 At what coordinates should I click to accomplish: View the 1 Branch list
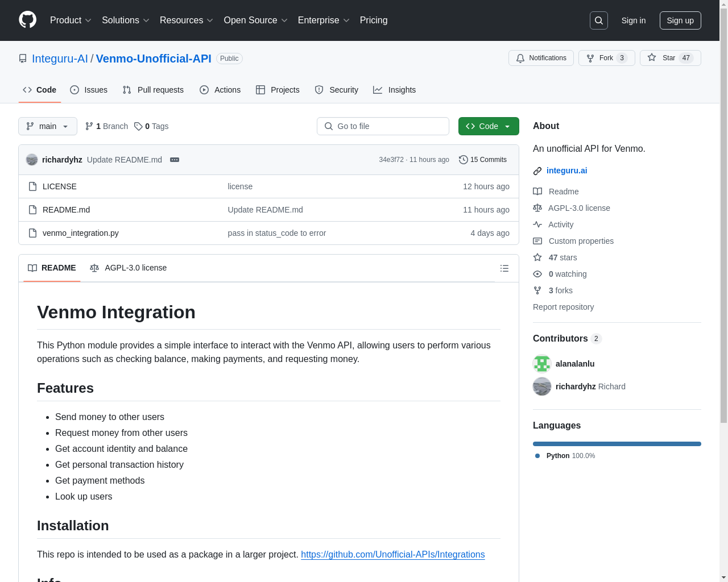tap(106, 126)
